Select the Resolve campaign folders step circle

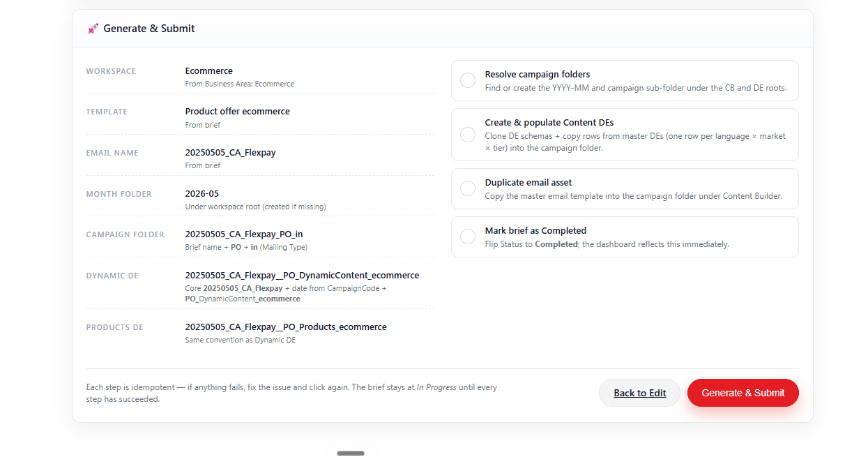click(468, 80)
